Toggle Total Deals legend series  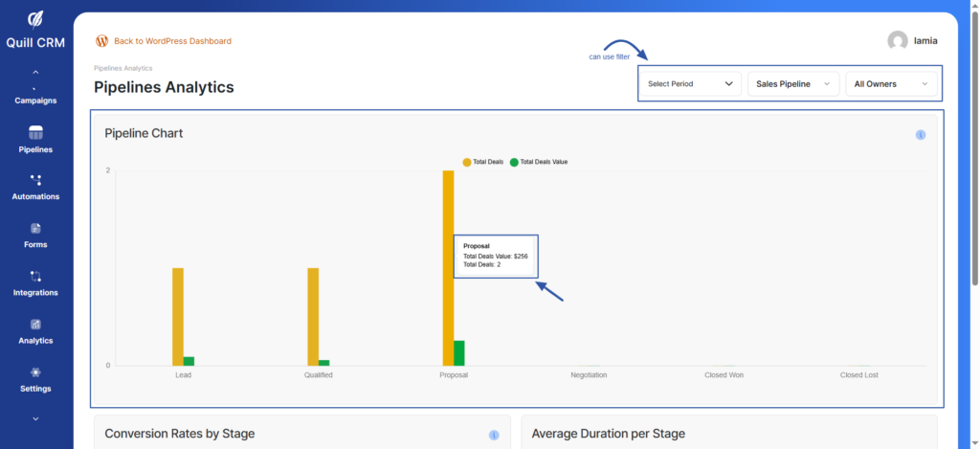483,162
